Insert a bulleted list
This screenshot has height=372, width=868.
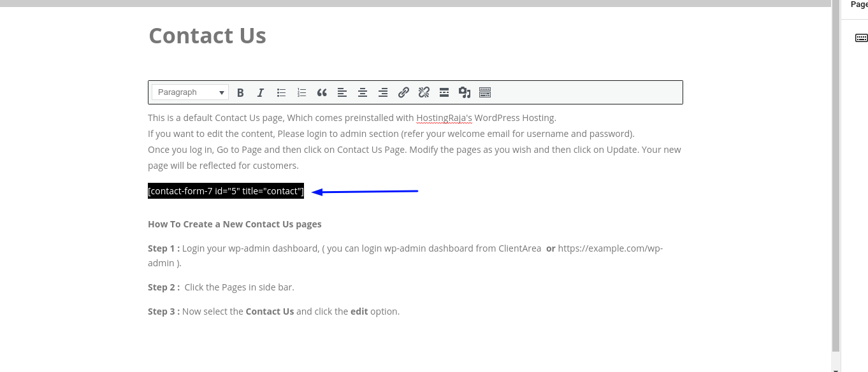click(x=281, y=93)
